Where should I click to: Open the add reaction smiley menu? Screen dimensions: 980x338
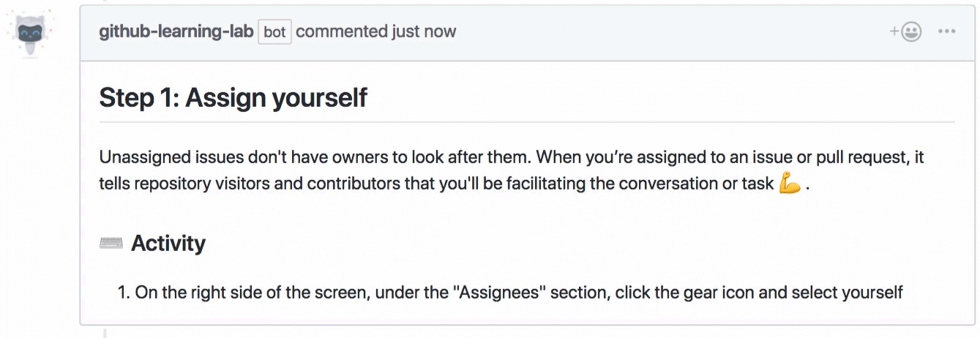pos(905,32)
